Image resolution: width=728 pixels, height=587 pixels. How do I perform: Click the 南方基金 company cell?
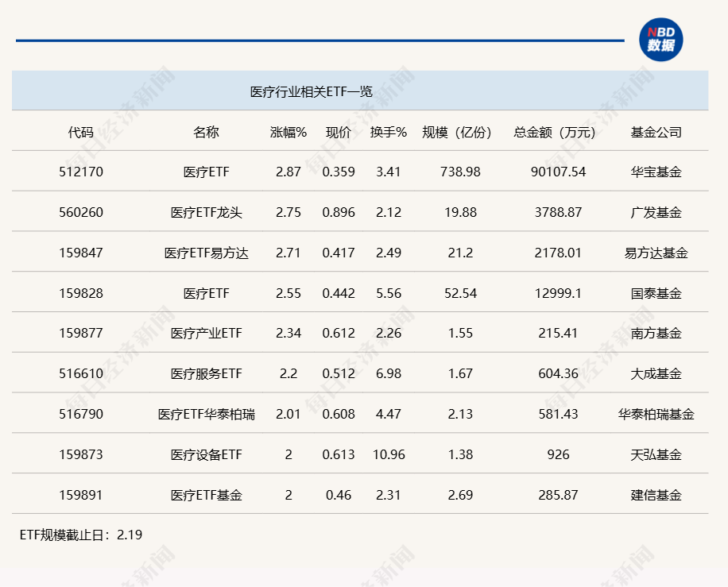(x=656, y=333)
